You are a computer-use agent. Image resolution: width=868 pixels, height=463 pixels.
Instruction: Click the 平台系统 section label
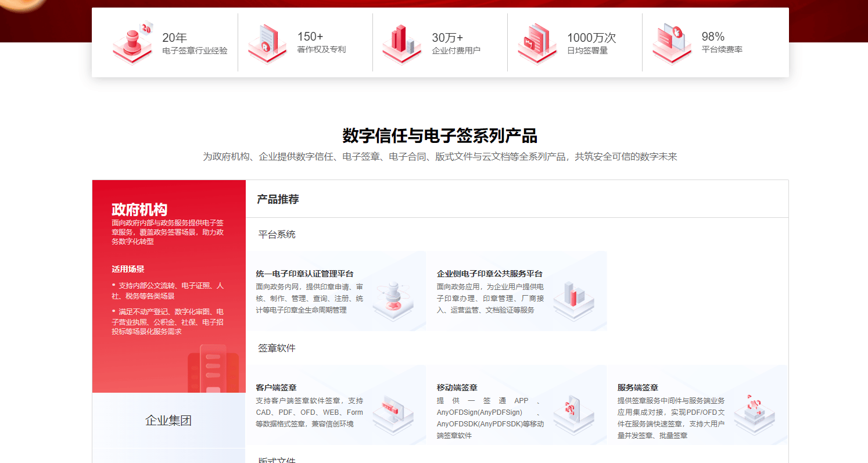277,235
